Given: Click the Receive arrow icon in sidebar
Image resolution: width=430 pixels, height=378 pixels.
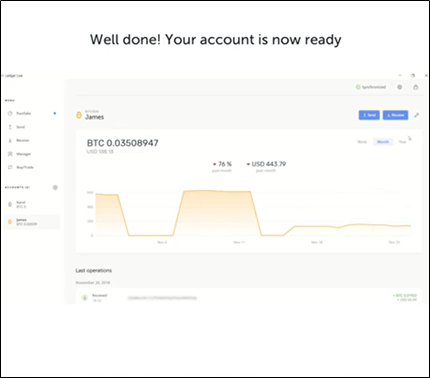Looking at the screenshot, I should coord(10,140).
